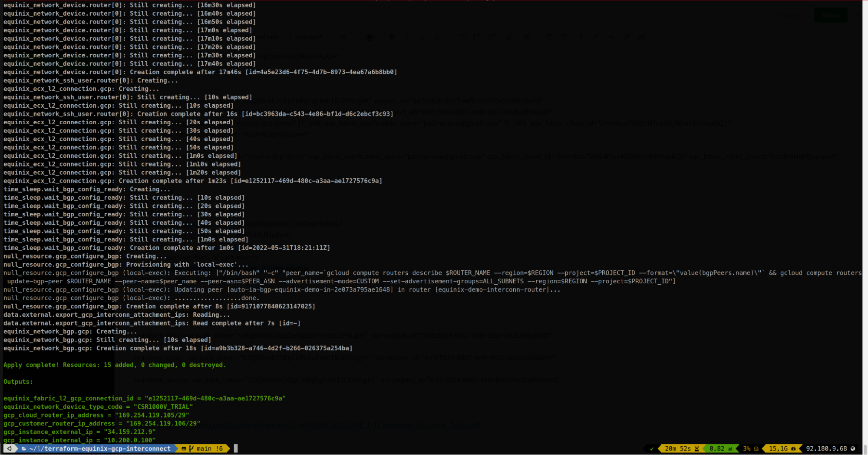The height and width of the screenshot is (455, 868).
Task: Open font size '16' dropdown in background document
Action: click(347, 37)
